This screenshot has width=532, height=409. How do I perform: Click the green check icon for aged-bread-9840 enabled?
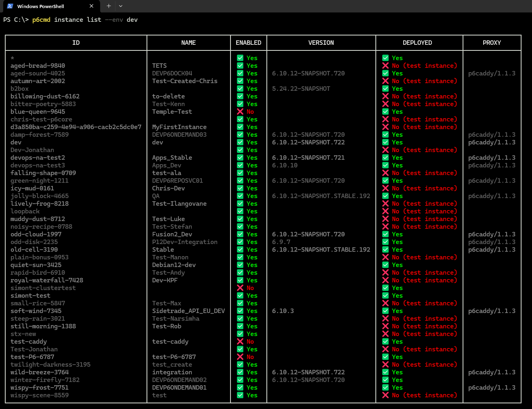pos(240,66)
